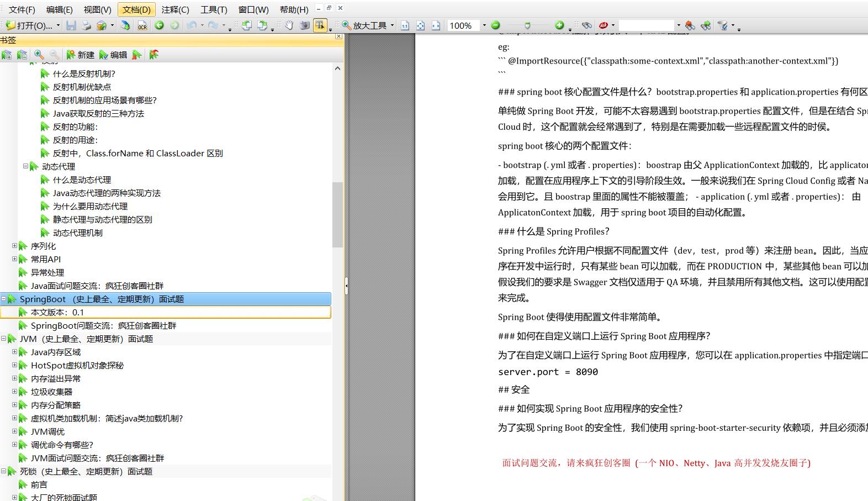Click the search text input field
Screen dimensions: 868x501
[x=646, y=25]
